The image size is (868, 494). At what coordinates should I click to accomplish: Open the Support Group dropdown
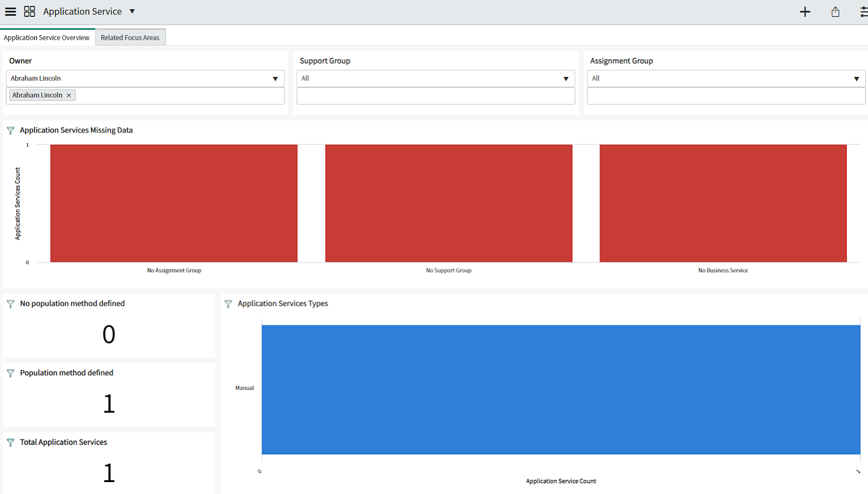566,78
